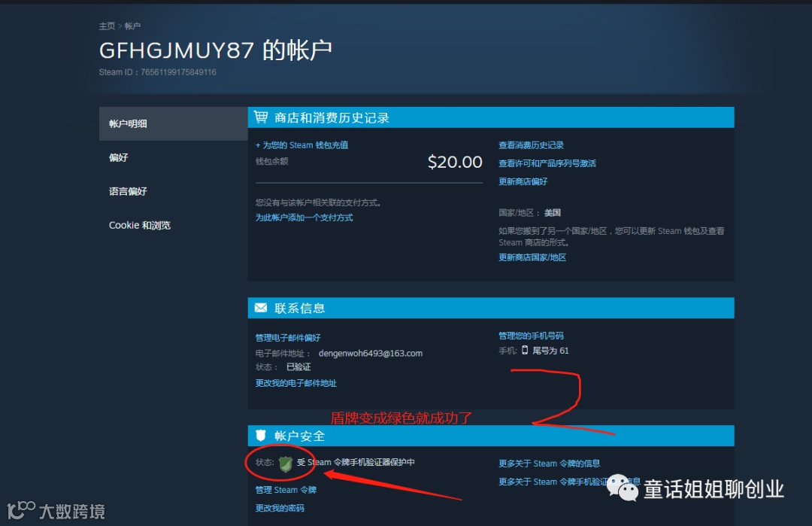Click 管理 Steam 令牌 link
The image size is (812, 526).
(286, 490)
